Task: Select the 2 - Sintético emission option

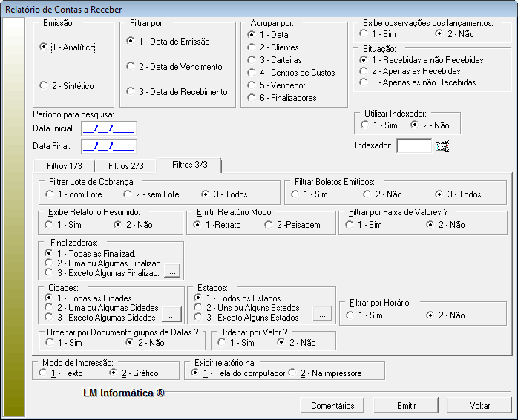Action: (x=44, y=86)
